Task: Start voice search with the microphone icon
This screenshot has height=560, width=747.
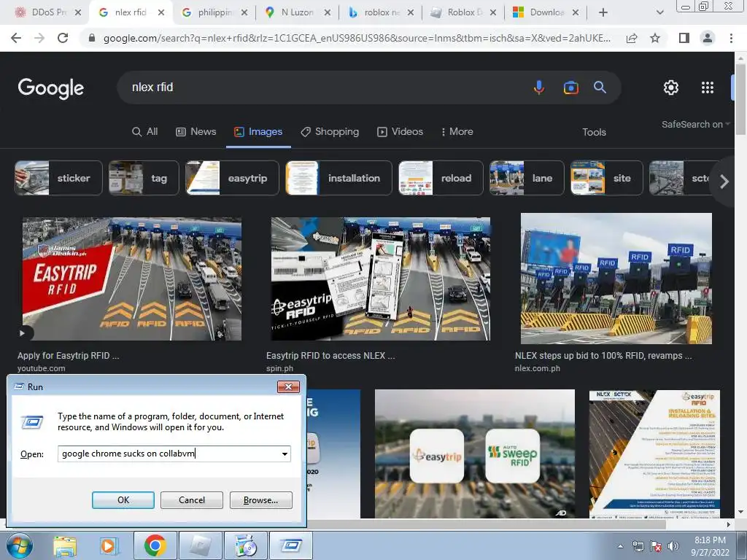Action: tap(539, 87)
